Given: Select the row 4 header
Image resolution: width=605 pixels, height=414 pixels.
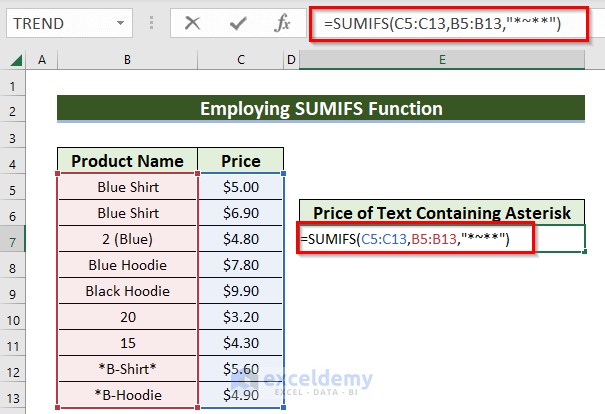Looking at the screenshot, I should 14,160.
